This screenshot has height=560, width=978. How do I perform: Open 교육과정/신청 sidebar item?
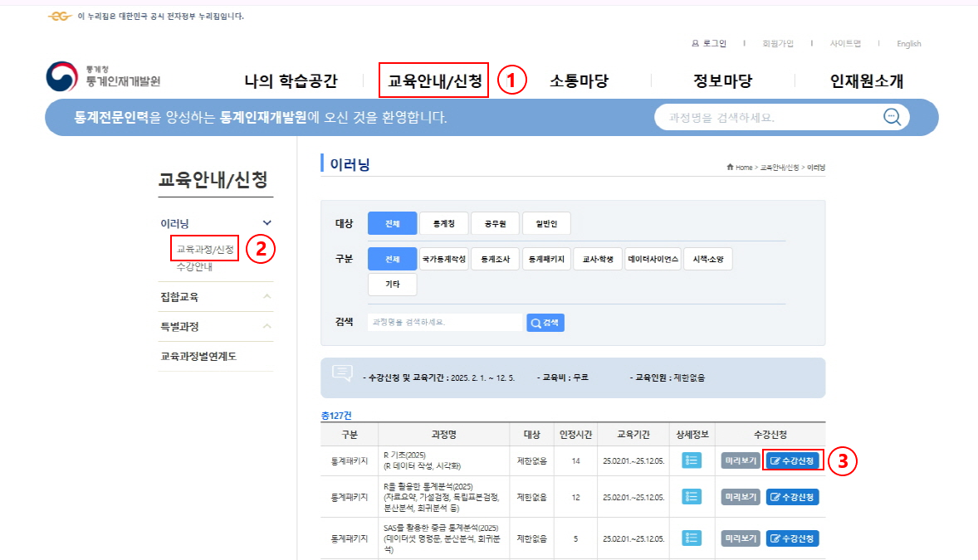pyautogui.click(x=205, y=249)
